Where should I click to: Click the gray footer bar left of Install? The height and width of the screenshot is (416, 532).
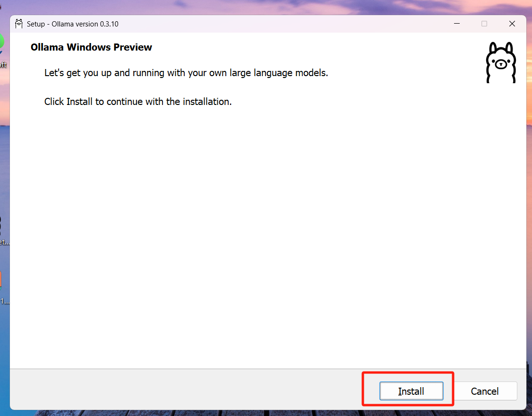(x=189, y=390)
